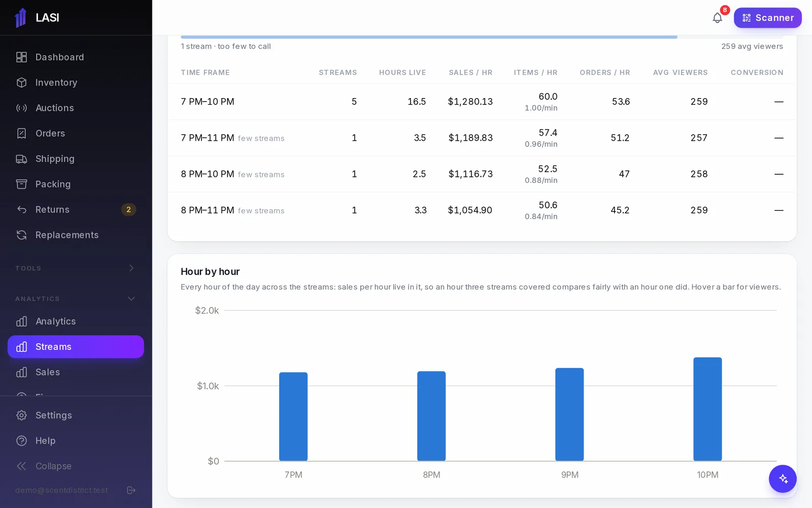The height and width of the screenshot is (508, 812).
Task: Open Replacements menu item
Action: coord(76,235)
